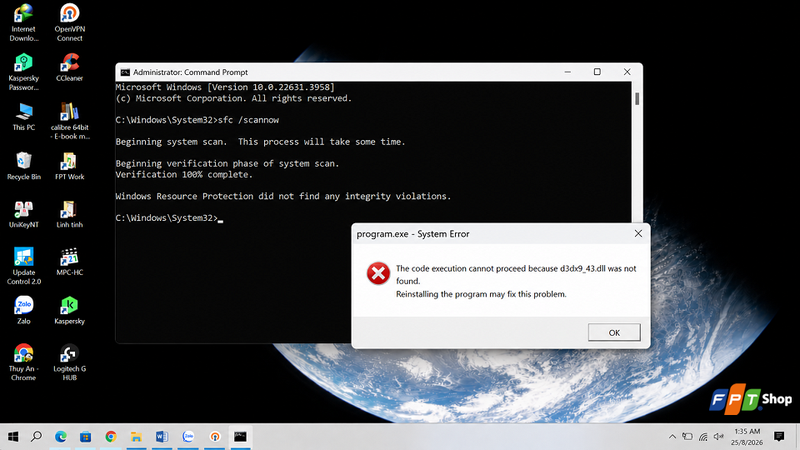Click the 'Microsoft Windows [Version 10.0.22631.3958]' line
Viewport: 800px width, 450px height.
pyautogui.click(x=225, y=87)
